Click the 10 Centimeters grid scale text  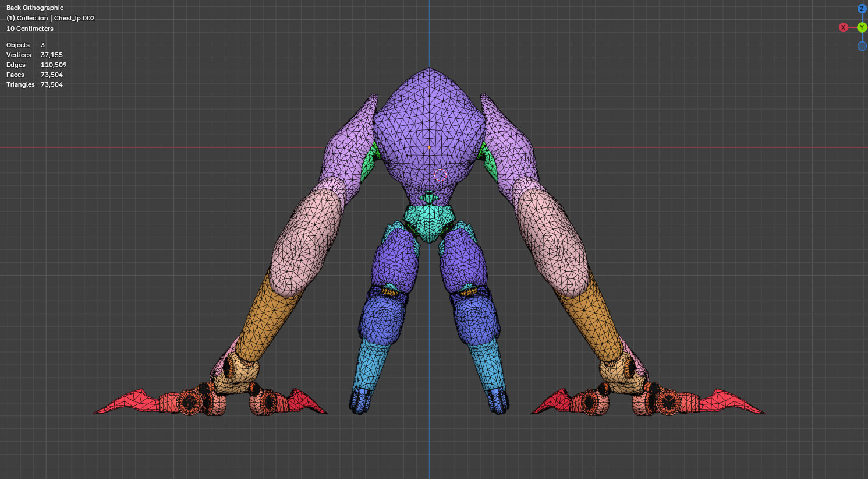(x=30, y=29)
